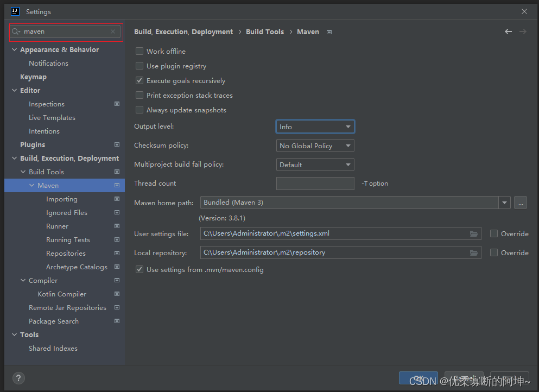Collapse the Tools section
This screenshot has width=539, height=392.
coord(15,334)
